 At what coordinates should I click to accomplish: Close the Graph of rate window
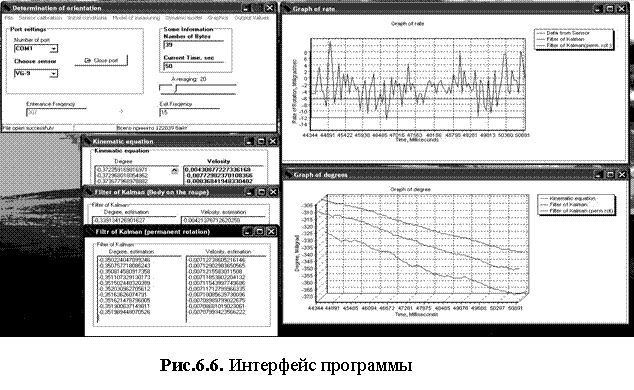pyautogui.click(x=622, y=8)
